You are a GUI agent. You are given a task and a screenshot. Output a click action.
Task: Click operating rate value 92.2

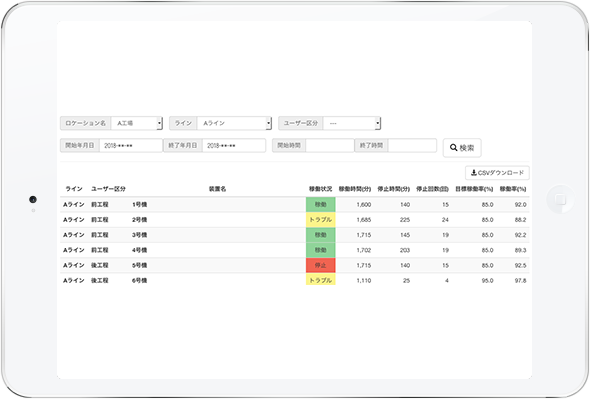pyautogui.click(x=521, y=235)
